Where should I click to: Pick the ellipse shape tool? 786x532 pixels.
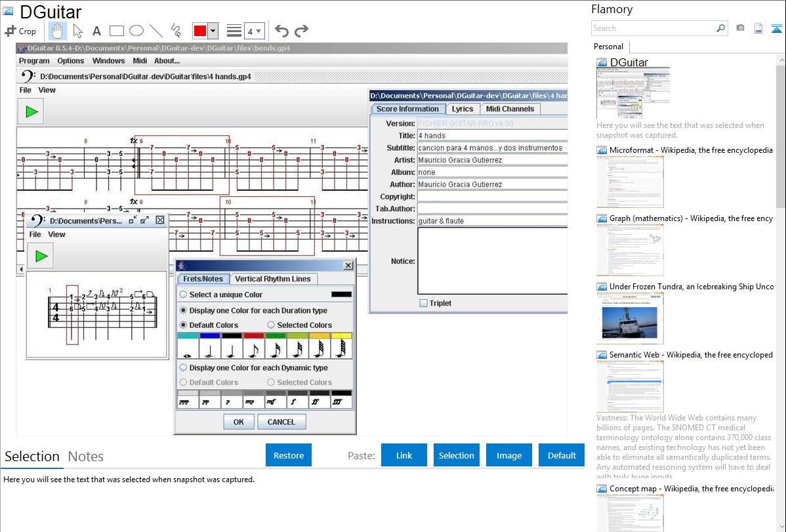136,31
